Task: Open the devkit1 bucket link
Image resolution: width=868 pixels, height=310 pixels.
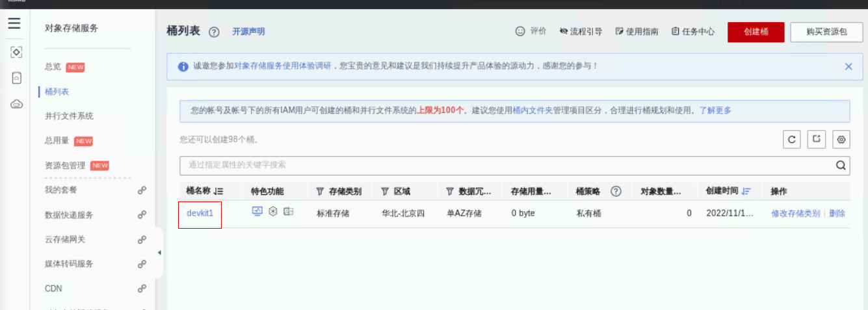Action: click(x=200, y=213)
